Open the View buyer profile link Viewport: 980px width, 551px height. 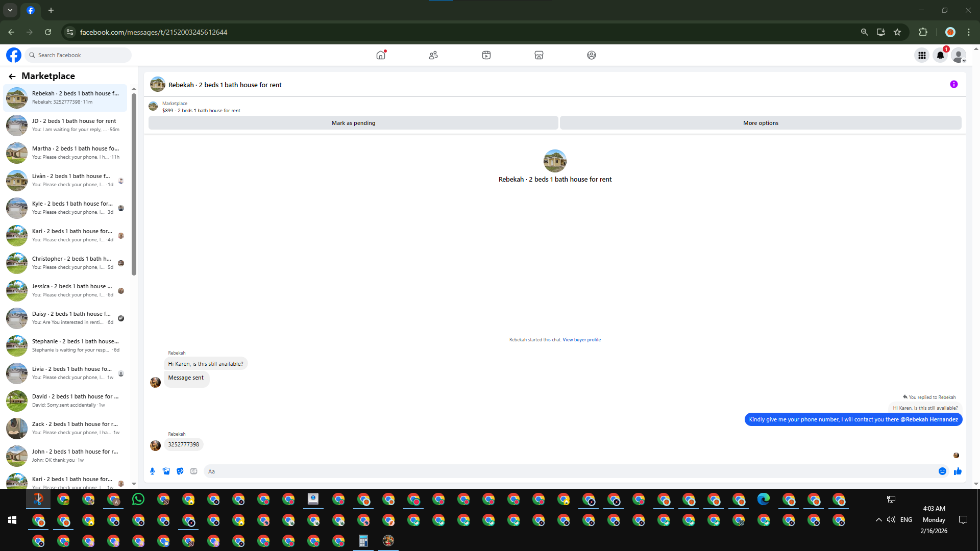581,340
